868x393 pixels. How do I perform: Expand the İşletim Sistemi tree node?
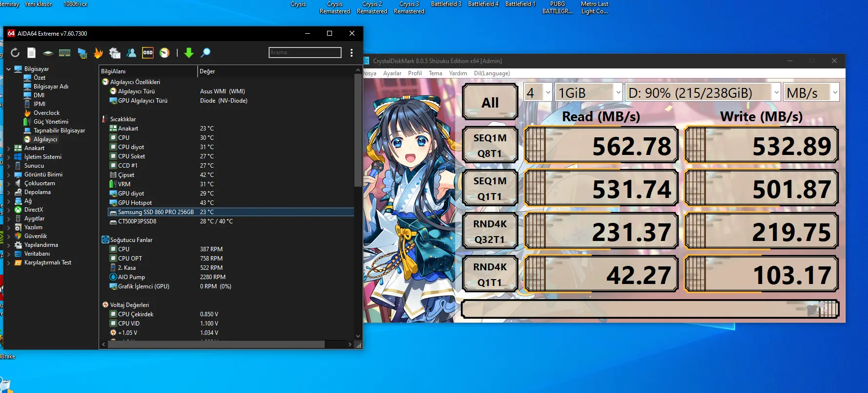pos(9,157)
